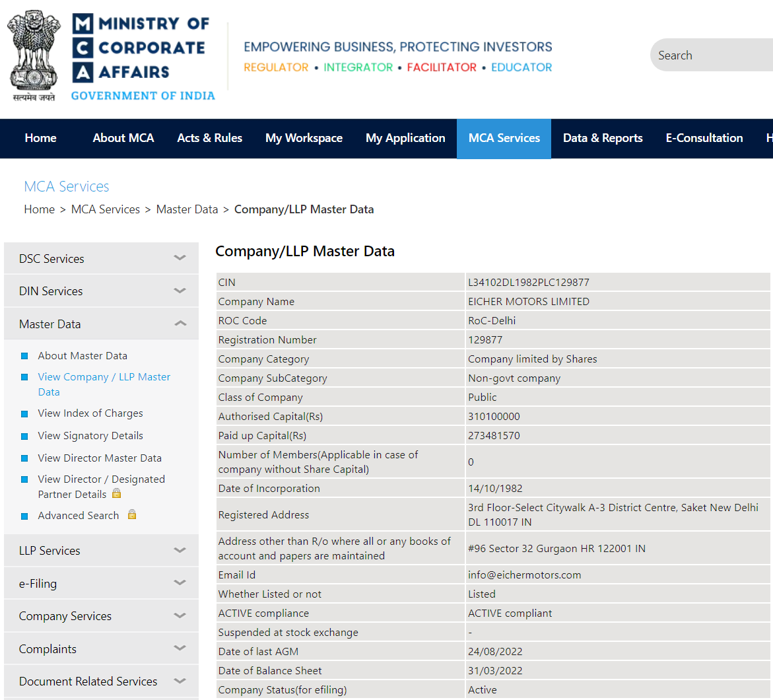Click balance sheet date 31/03/2022

(495, 671)
